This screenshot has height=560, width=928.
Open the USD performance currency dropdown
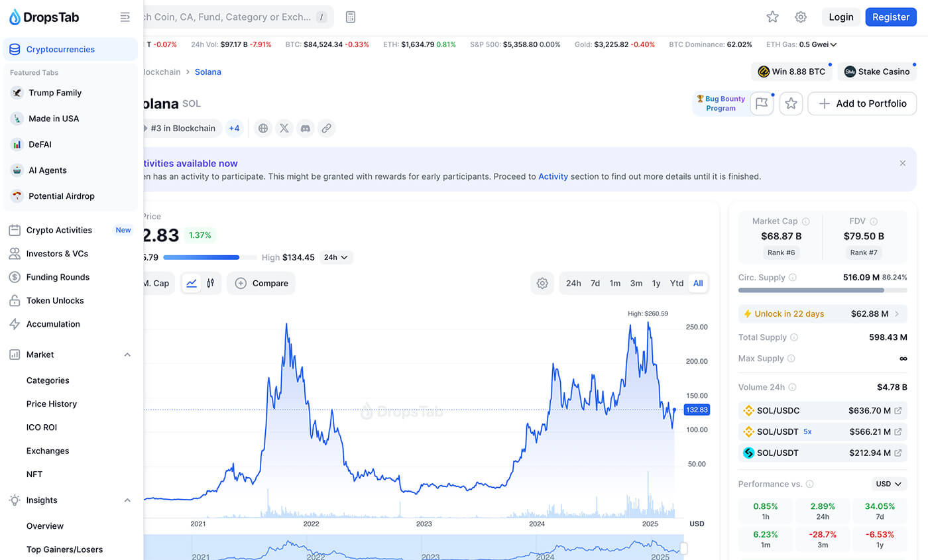click(888, 484)
